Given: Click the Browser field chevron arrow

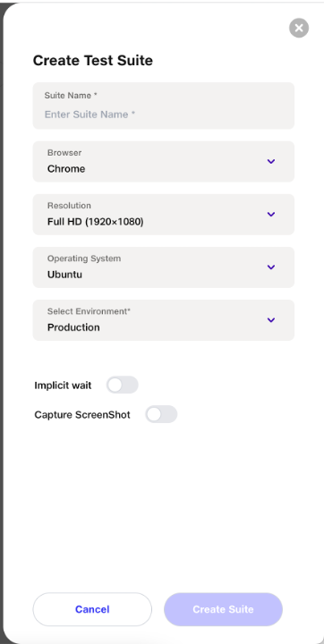Looking at the screenshot, I should point(271,161).
